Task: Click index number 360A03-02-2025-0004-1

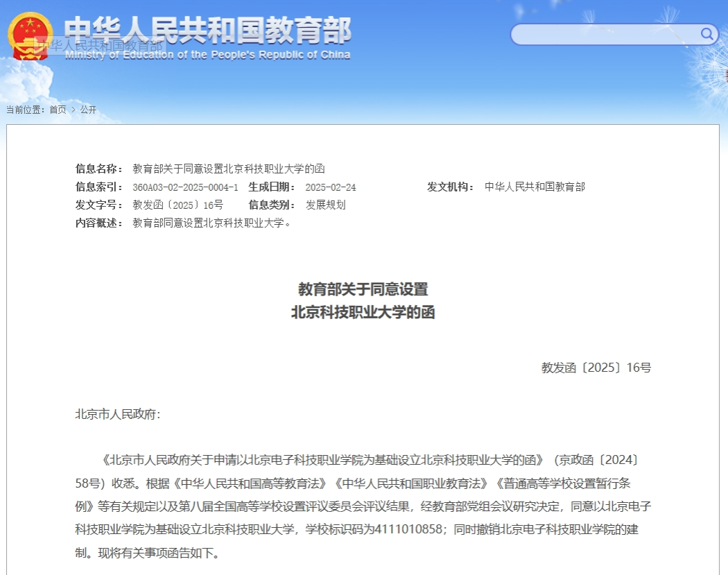Action: (x=185, y=187)
